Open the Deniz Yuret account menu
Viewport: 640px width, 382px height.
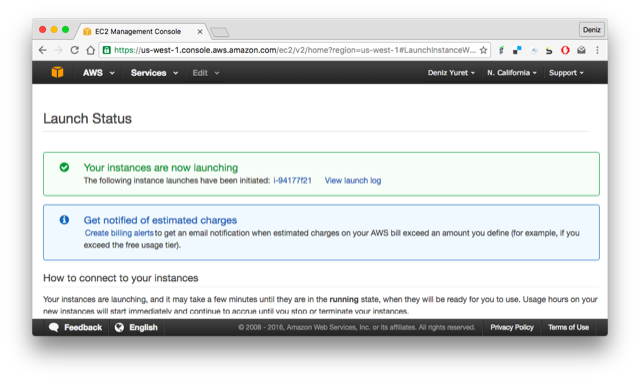tap(451, 73)
